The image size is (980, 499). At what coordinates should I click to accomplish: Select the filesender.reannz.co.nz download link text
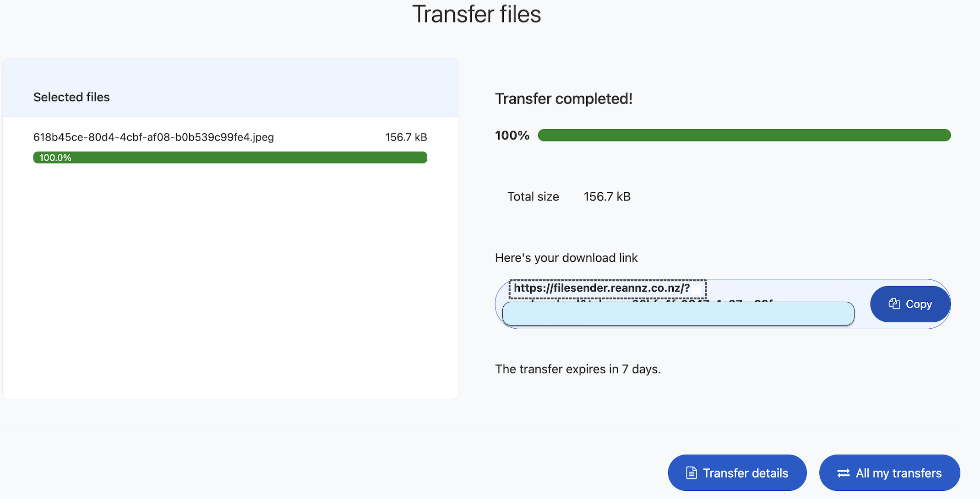601,288
